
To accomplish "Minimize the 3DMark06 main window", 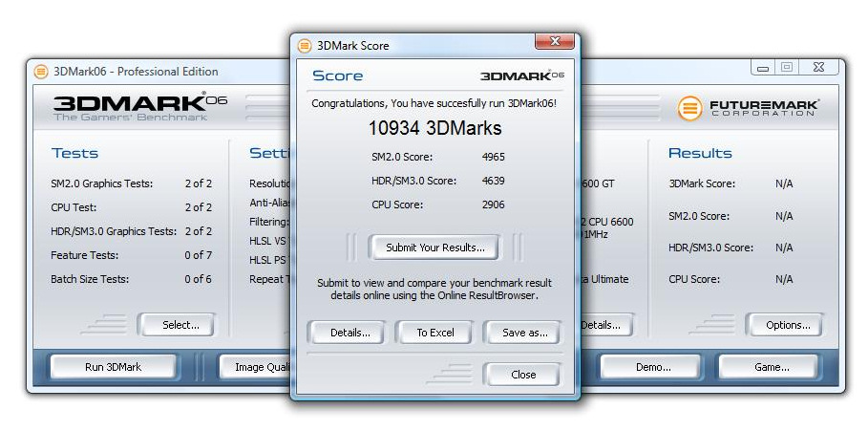I will coord(763,68).
